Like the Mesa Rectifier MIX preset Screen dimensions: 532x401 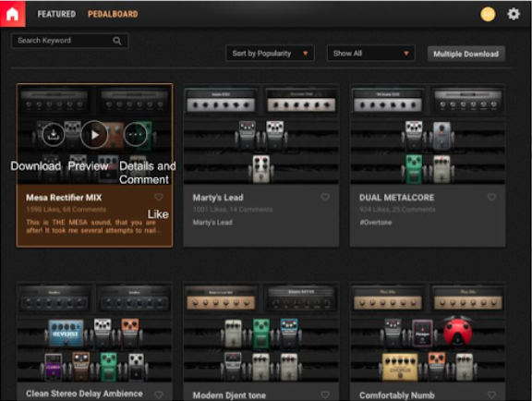tap(159, 197)
